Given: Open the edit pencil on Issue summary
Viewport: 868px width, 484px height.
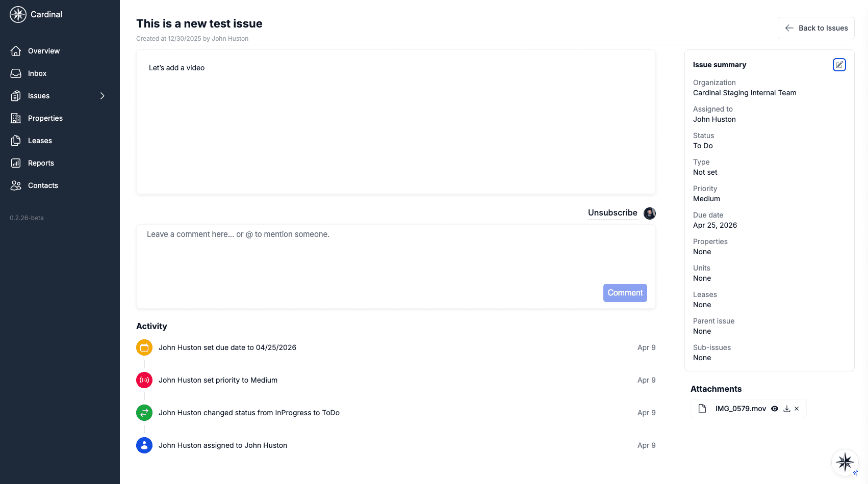Looking at the screenshot, I should point(839,64).
